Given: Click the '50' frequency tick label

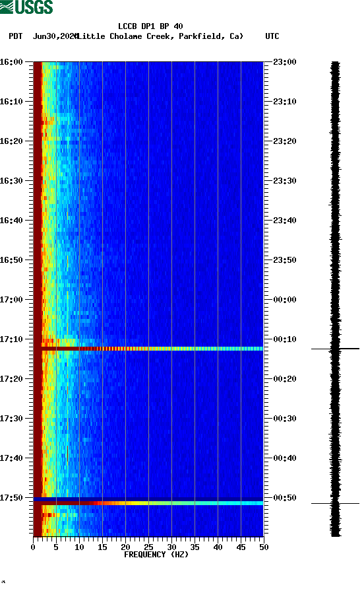Looking at the screenshot, I should [264, 547].
